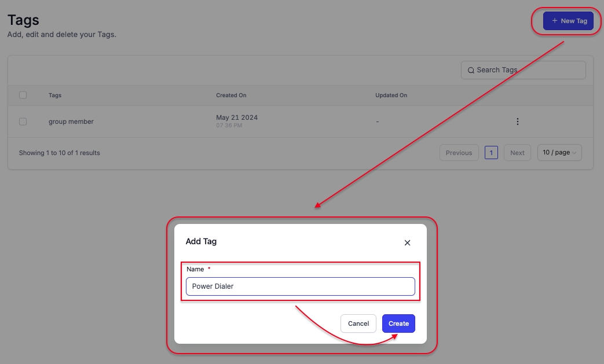
Task: Toggle the select-all checkbox in table header
Action: pos(23,95)
